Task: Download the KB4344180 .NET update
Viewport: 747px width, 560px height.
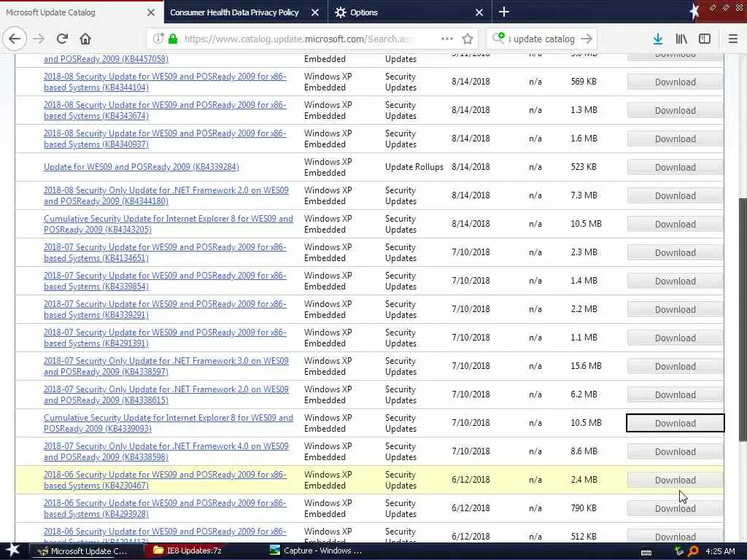Action: pyautogui.click(x=675, y=195)
